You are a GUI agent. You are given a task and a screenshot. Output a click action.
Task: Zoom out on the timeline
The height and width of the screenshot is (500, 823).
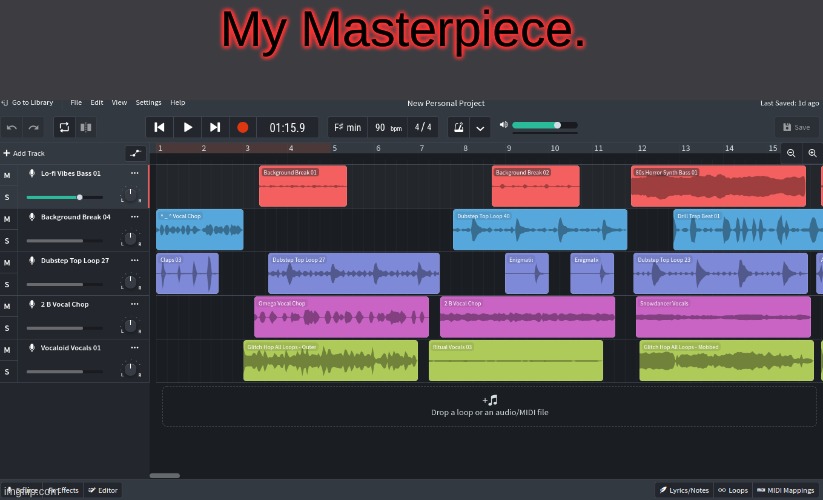pyautogui.click(x=791, y=153)
